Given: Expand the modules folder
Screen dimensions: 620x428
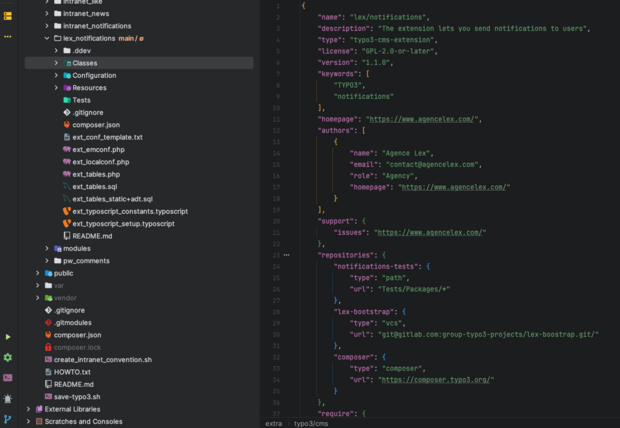Looking at the screenshot, I should coord(47,248).
